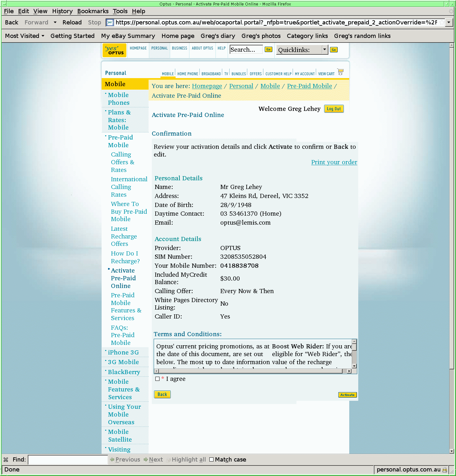Tick the I agree checkbox
456x476 pixels.
[x=158, y=379]
